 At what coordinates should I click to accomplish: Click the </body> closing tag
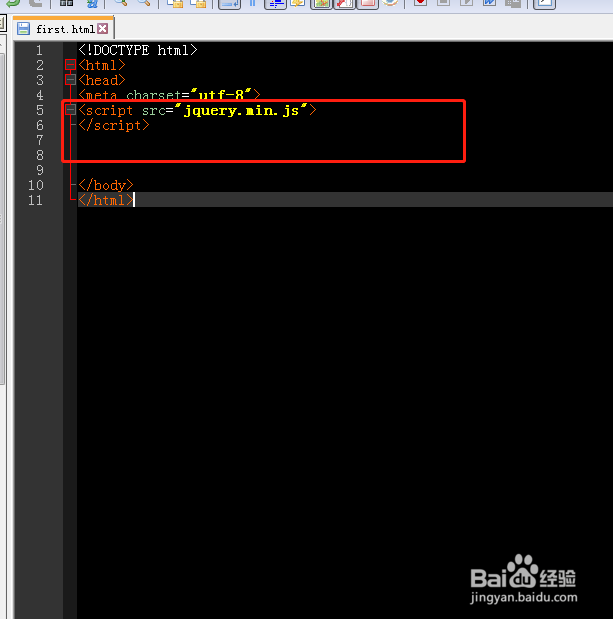click(106, 185)
